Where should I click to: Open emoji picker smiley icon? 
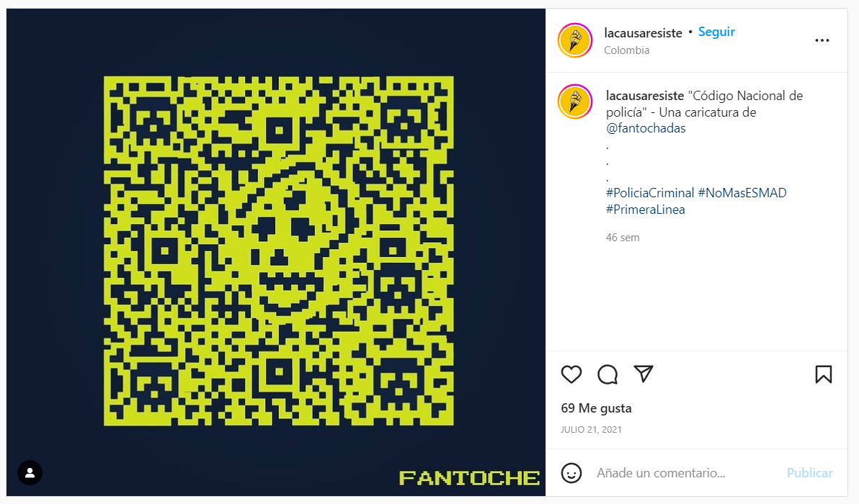coord(571,473)
